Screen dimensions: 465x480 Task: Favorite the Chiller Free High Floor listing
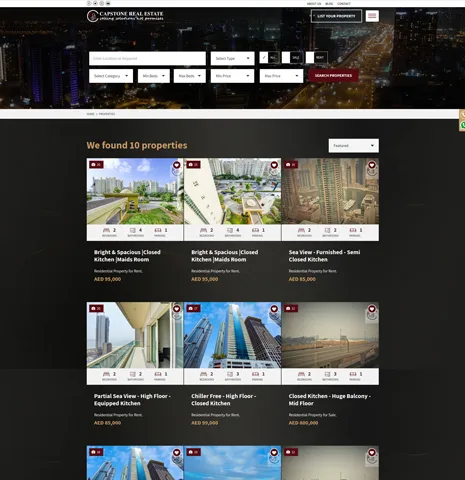[274, 309]
